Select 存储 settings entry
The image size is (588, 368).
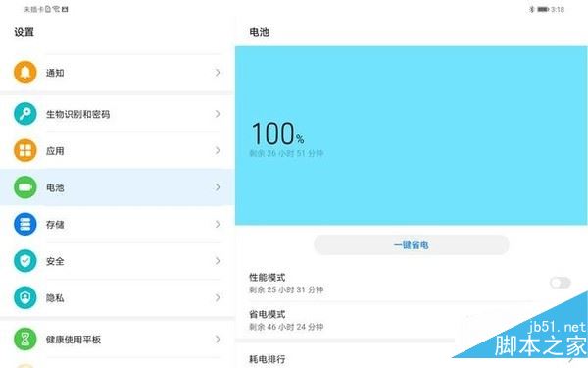(118, 224)
